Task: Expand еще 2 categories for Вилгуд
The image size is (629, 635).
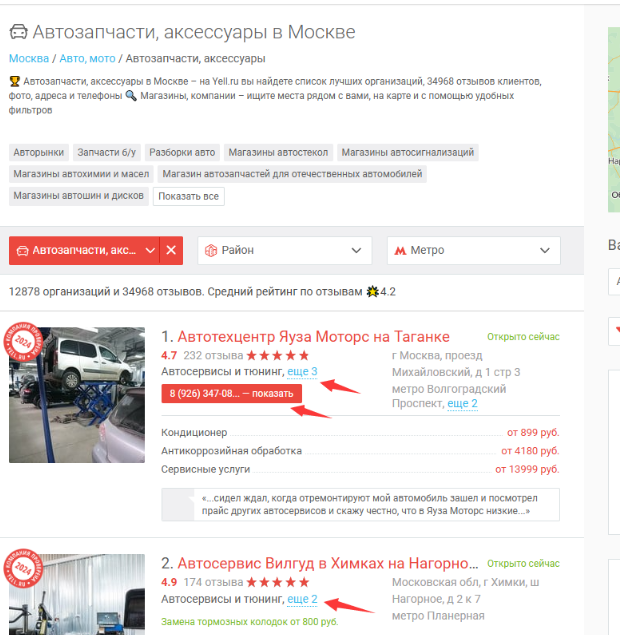Action: coord(302,599)
